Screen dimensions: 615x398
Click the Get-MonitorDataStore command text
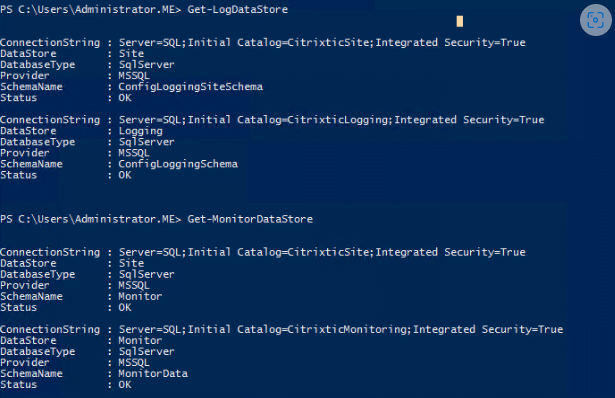(x=250, y=219)
